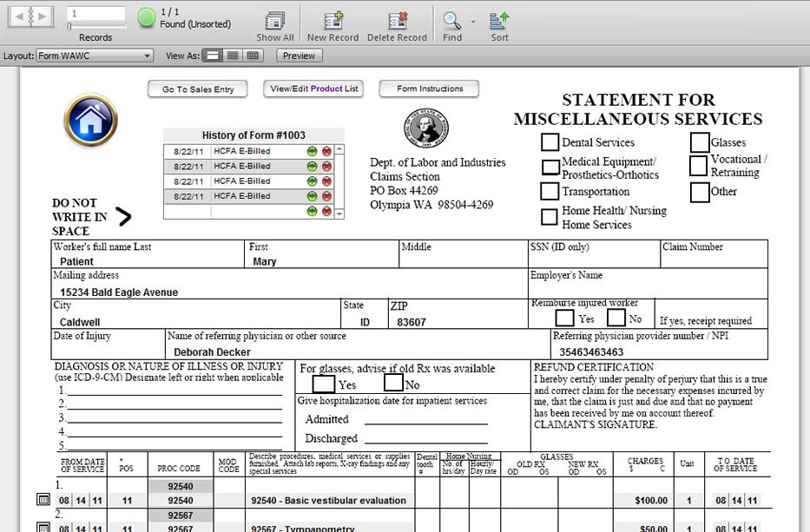810x532 pixels.
Task: Click mailing address 15234 Bald Eagle Avenue
Action: tap(289, 292)
